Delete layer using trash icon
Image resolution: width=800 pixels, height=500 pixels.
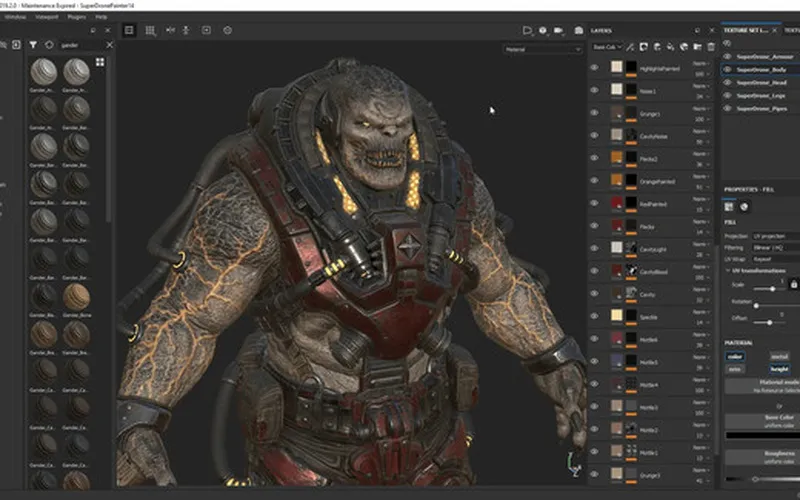tap(711, 47)
